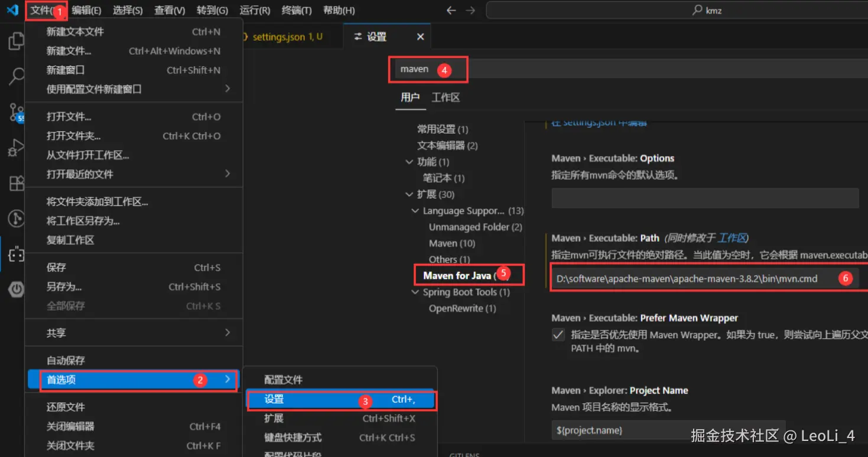Close the 设置 tab
Image resolution: width=868 pixels, height=457 pixels.
click(420, 37)
